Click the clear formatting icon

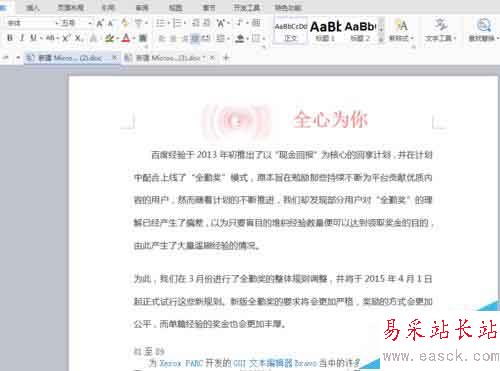tap(125, 23)
